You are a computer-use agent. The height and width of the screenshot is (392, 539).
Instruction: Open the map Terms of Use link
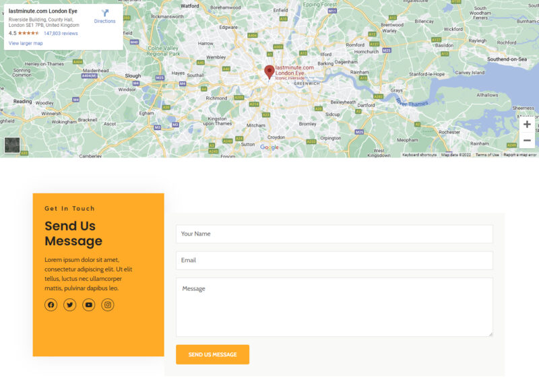pyautogui.click(x=487, y=155)
